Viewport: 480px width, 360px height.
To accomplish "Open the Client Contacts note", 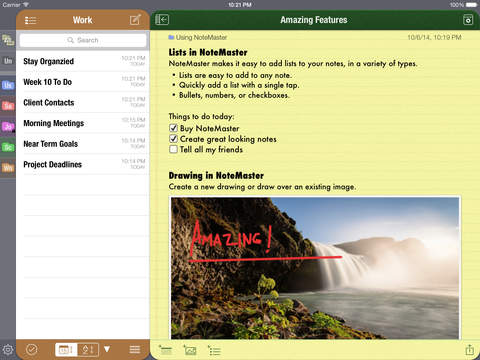I will [x=83, y=102].
